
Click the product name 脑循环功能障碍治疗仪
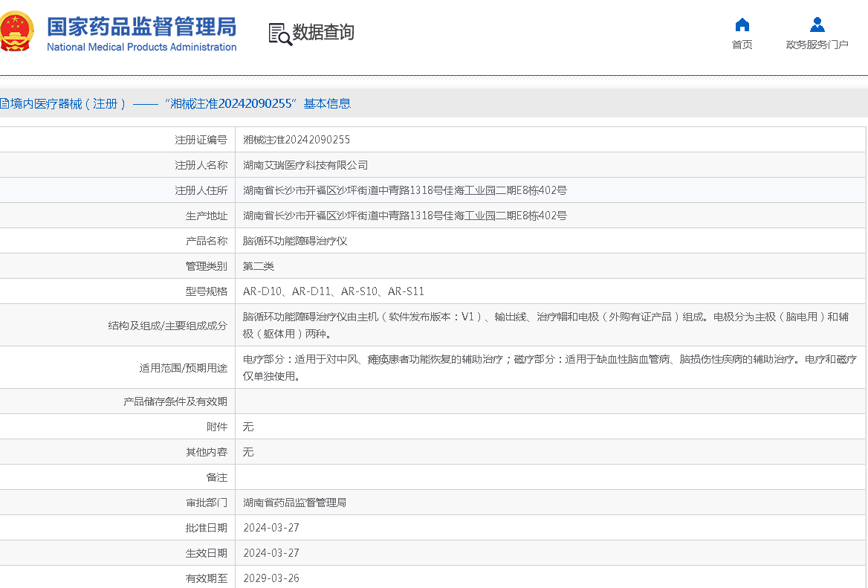click(295, 241)
